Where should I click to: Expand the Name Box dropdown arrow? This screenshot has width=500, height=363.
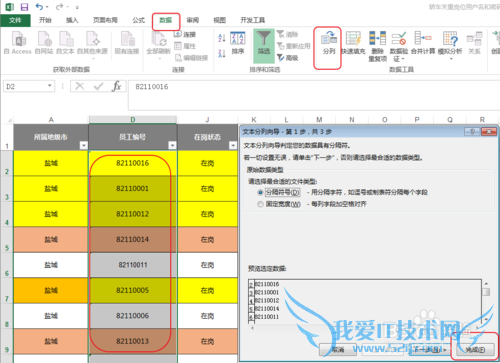(x=50, y=86)
